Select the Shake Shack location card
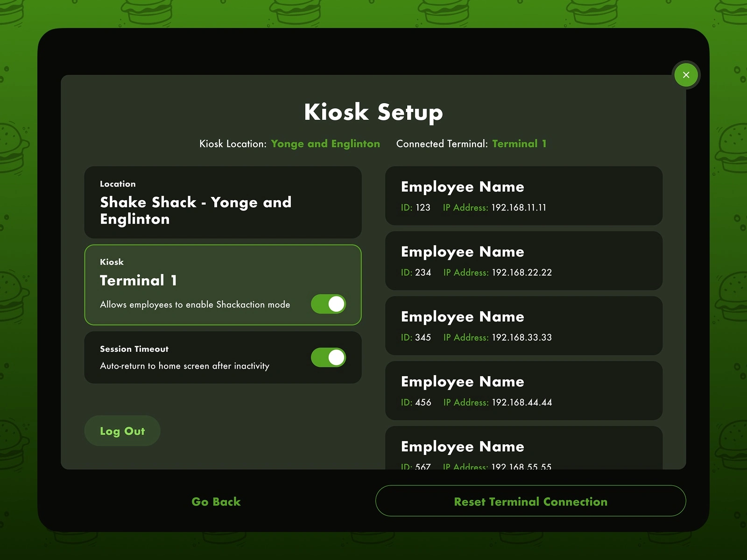 pyautogui.click(x=223, y=203)
